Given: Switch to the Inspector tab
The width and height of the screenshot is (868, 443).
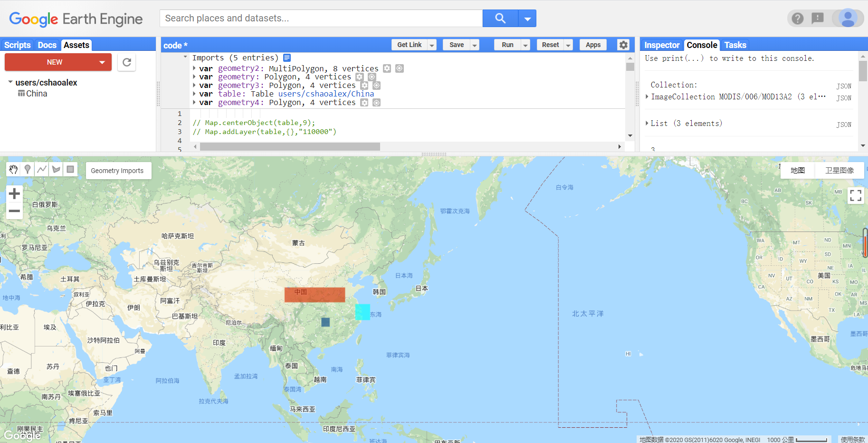Looking at the screenshot, I should tap(661, 45).
